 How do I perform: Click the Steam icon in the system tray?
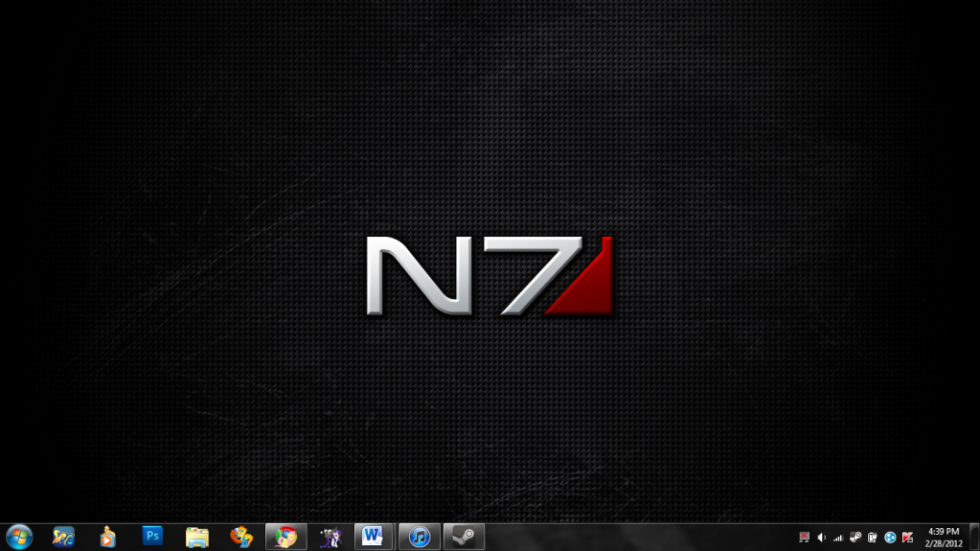[x=855, y=538]
